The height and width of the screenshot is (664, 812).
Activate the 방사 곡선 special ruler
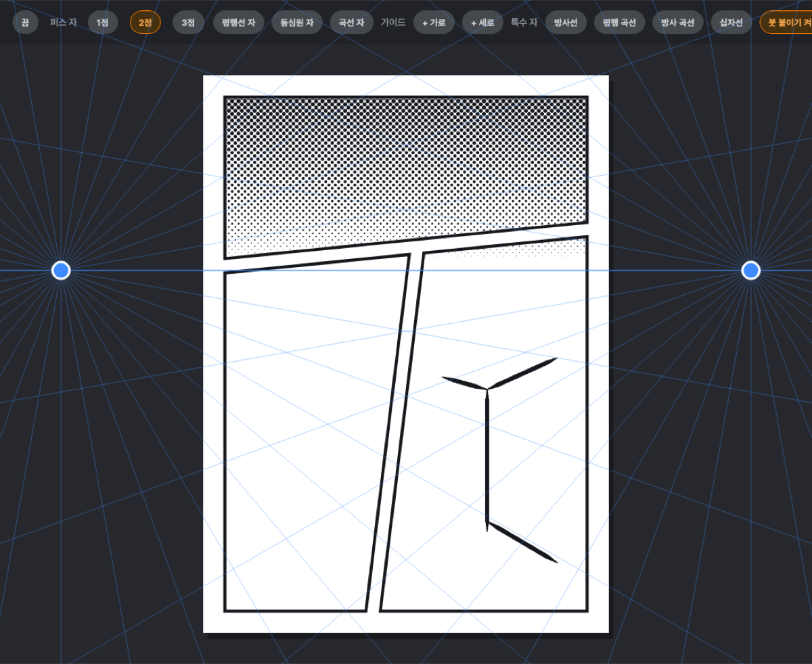pyautogui.click(x=678, y=22)
